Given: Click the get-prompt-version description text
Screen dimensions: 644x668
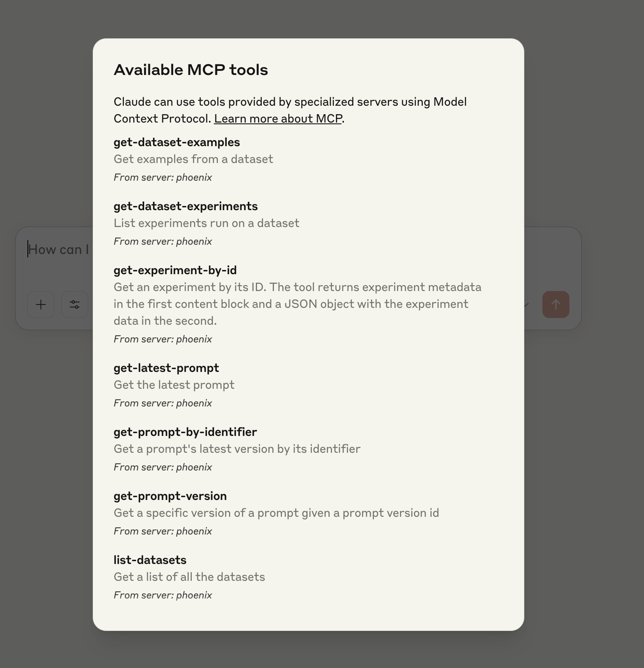Looking at the screenshot, I should 276,513.
